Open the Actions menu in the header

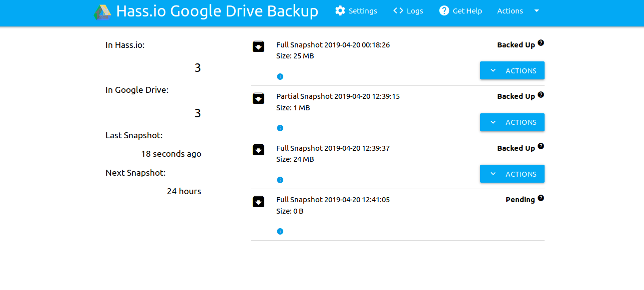tap(518, 11)
